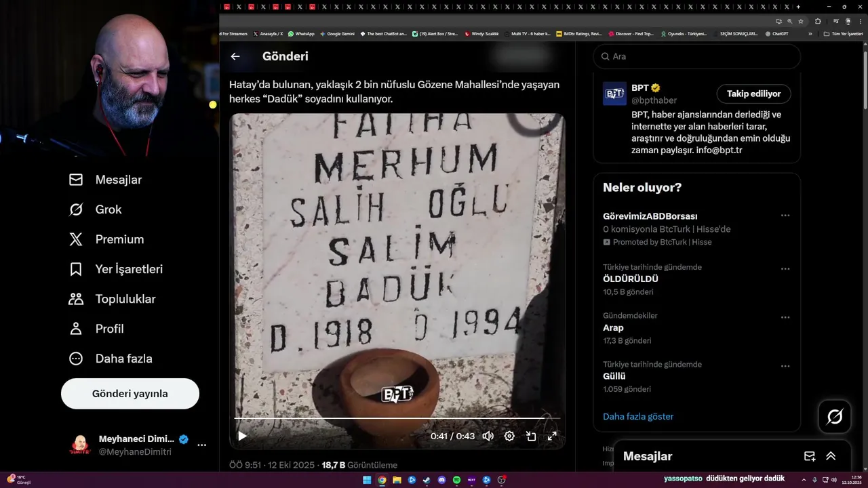This screenshot has height=488, width=868.
Task: Open Tüm Yer İşaretleri folder
Action: point(843,33)
